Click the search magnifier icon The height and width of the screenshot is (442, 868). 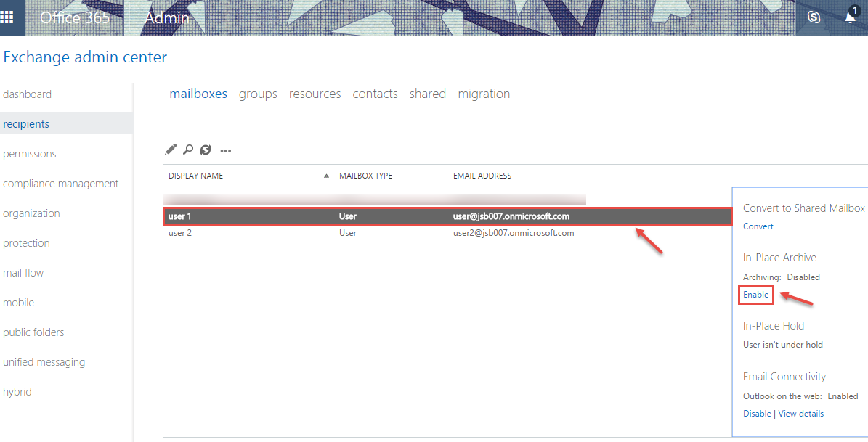pyautogui.click(x=188, y=150)
